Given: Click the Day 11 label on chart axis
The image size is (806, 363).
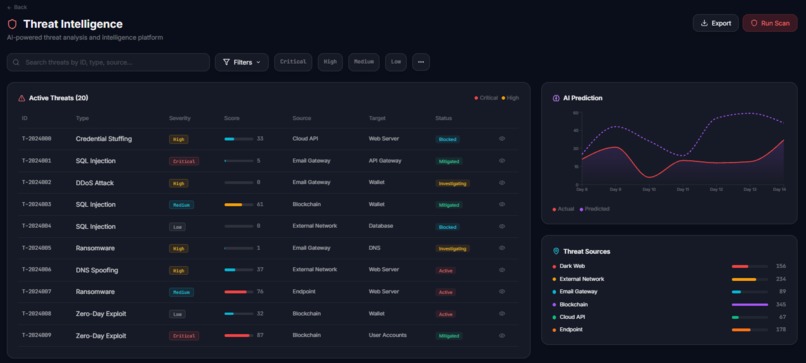Looking at the screenshot, I should 683,190.
